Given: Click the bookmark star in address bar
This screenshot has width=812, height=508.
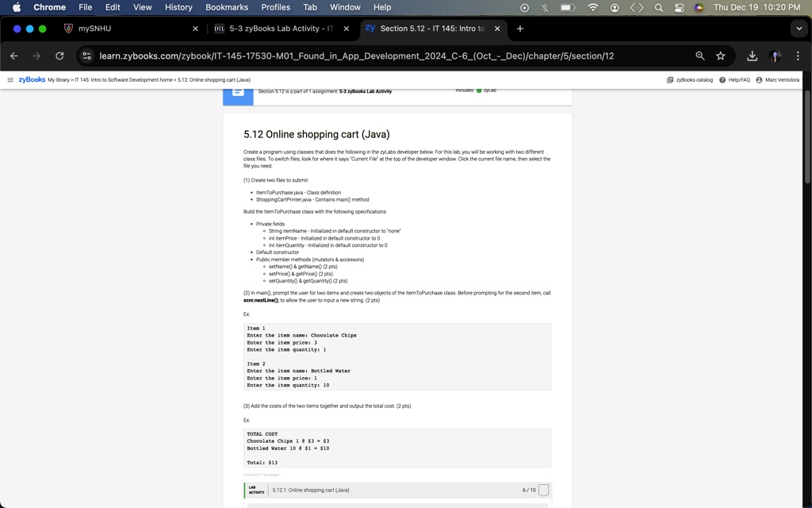Looking at the screenshot, I should [x=721, y=57].
